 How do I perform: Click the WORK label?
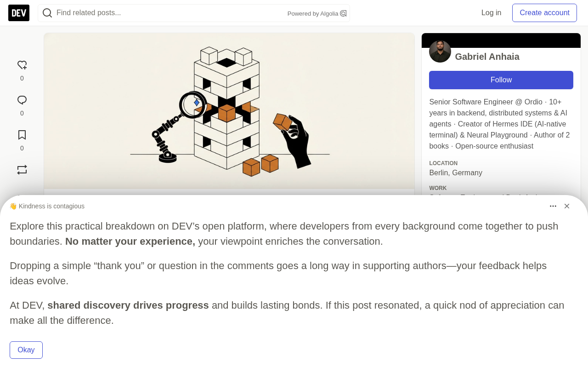(438, 188)
